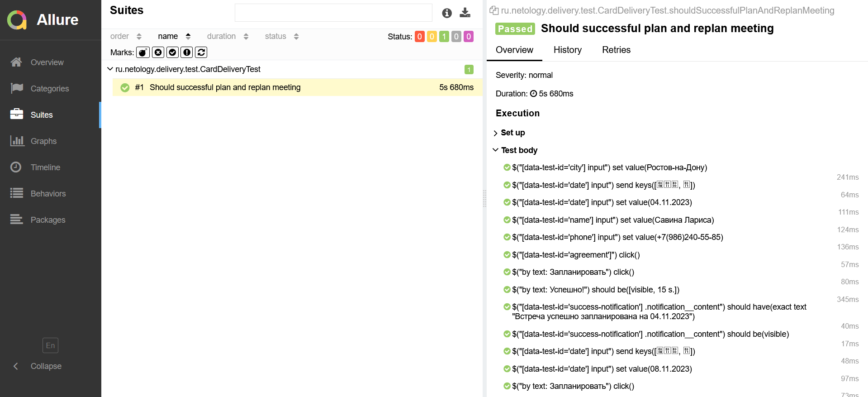The width and height of the screenshot is (868, 397).
Task: Copy the full test name via clipboard icon
Action: coord(494,10)
